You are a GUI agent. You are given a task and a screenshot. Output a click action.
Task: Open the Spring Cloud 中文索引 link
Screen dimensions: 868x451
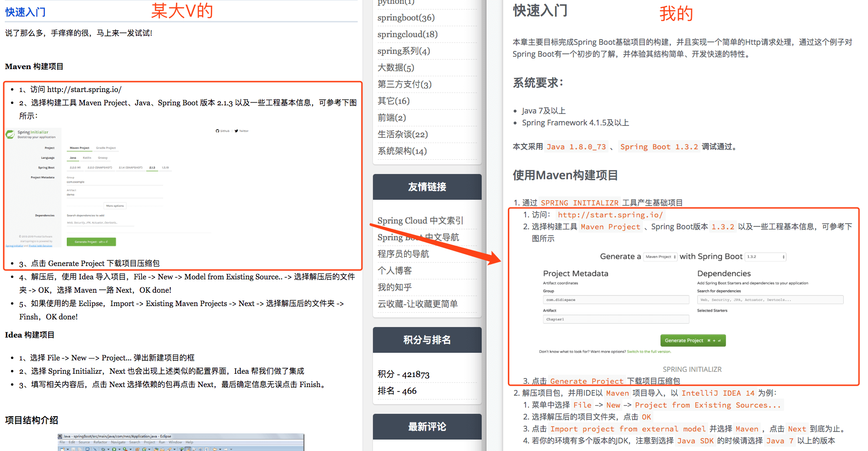tap(420, 221)
